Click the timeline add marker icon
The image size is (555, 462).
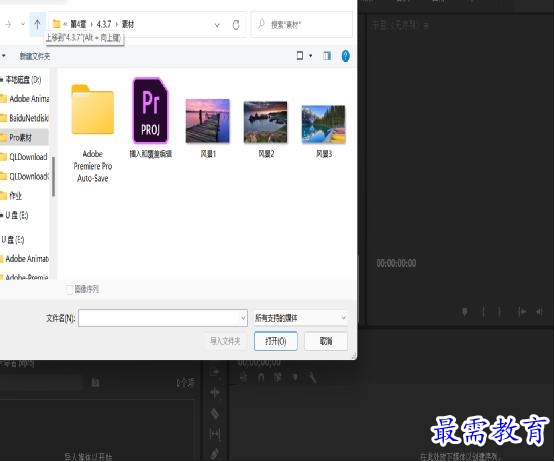click(295, 378)
